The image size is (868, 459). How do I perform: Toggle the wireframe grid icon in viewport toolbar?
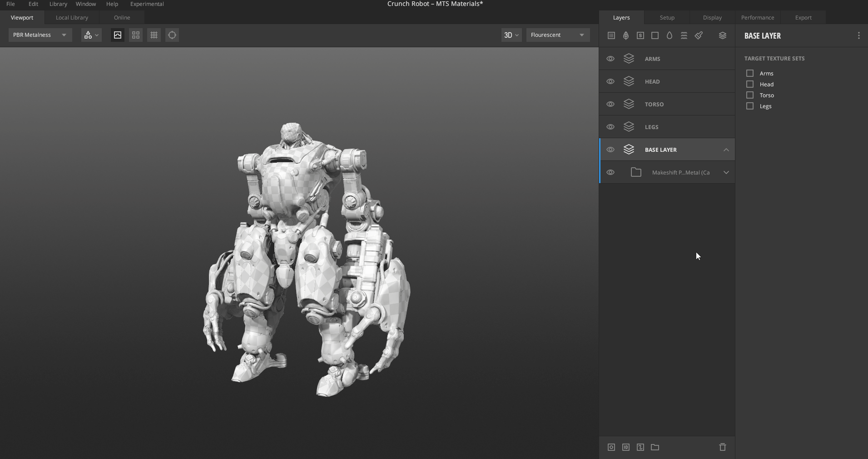pyautogui.click(x=154, y=35)
